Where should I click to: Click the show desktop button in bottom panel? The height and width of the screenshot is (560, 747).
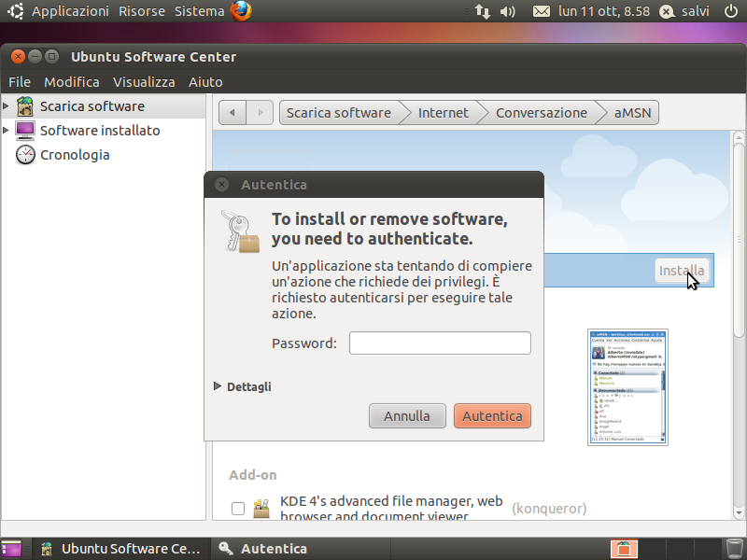click(x=11, y=549)
